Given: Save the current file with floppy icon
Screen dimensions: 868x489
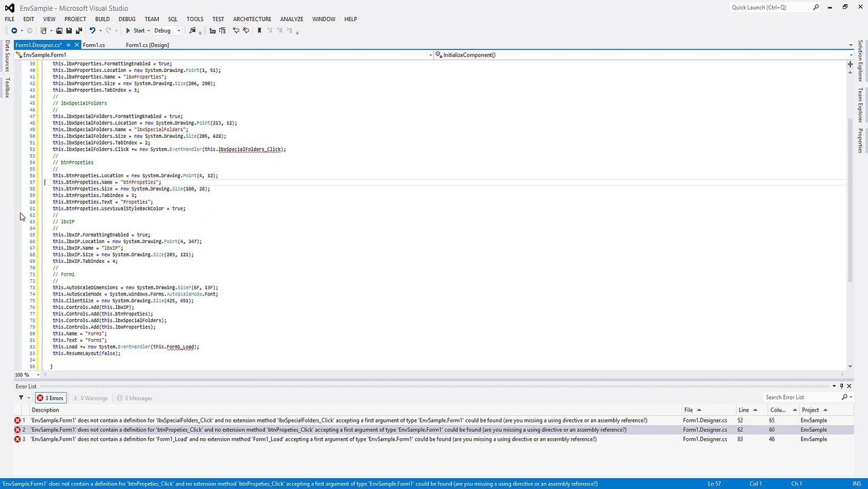Looking at the screenshot, I should [x=69, y=31].
